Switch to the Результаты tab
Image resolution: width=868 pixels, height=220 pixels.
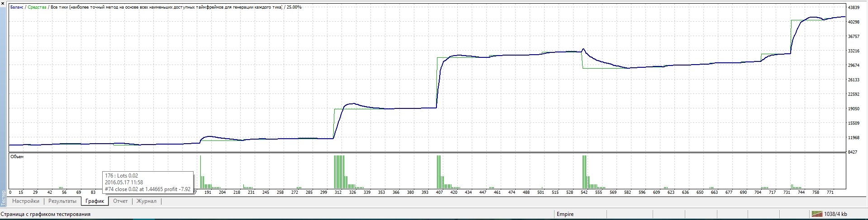pyautogui.click(x=62, y=201)
